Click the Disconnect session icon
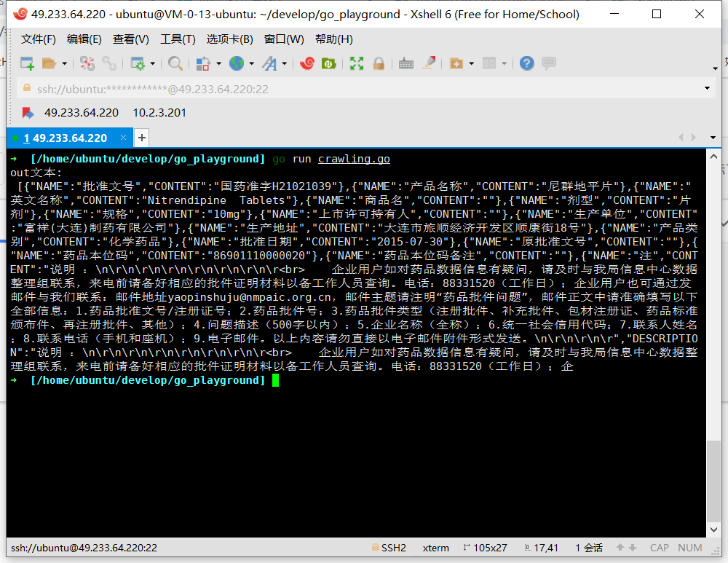728x563 pixels. pyautogui.click(x=87, y=63)
